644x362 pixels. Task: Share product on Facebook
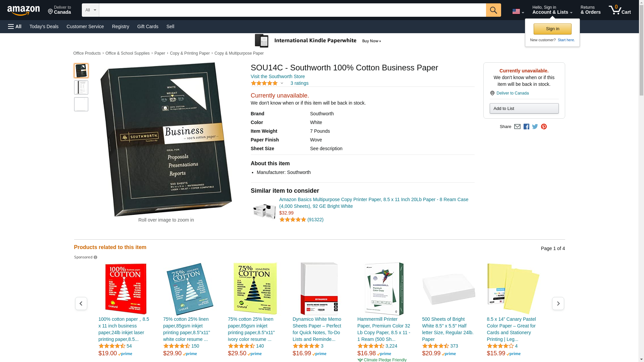[x=526, y=127]
